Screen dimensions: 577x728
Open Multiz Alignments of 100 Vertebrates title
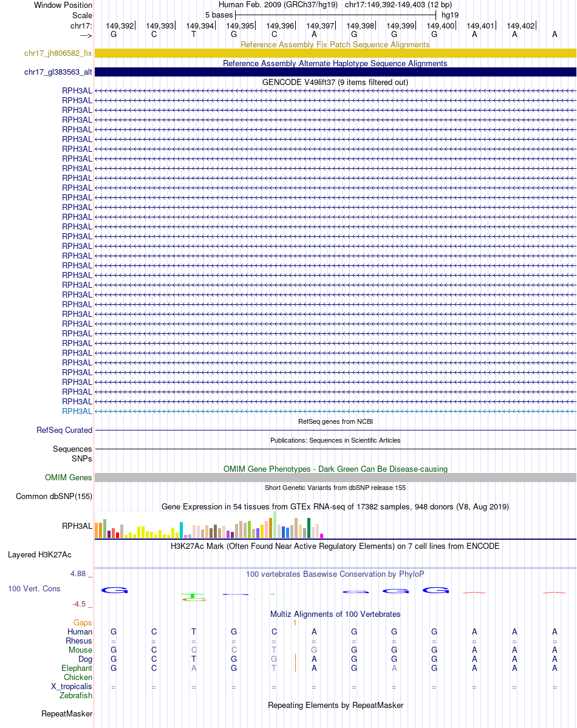tap(335, 614)
